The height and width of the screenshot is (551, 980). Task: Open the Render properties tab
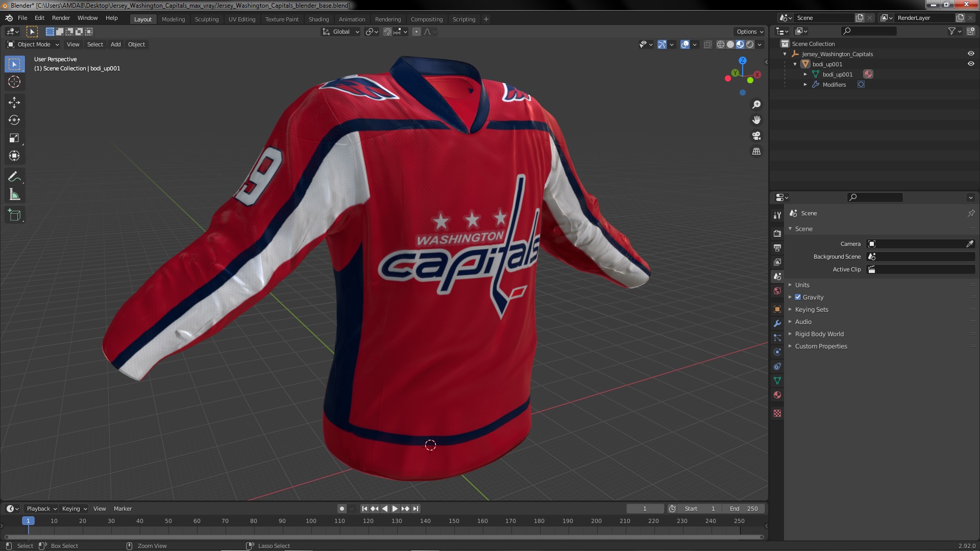point(777,233)
